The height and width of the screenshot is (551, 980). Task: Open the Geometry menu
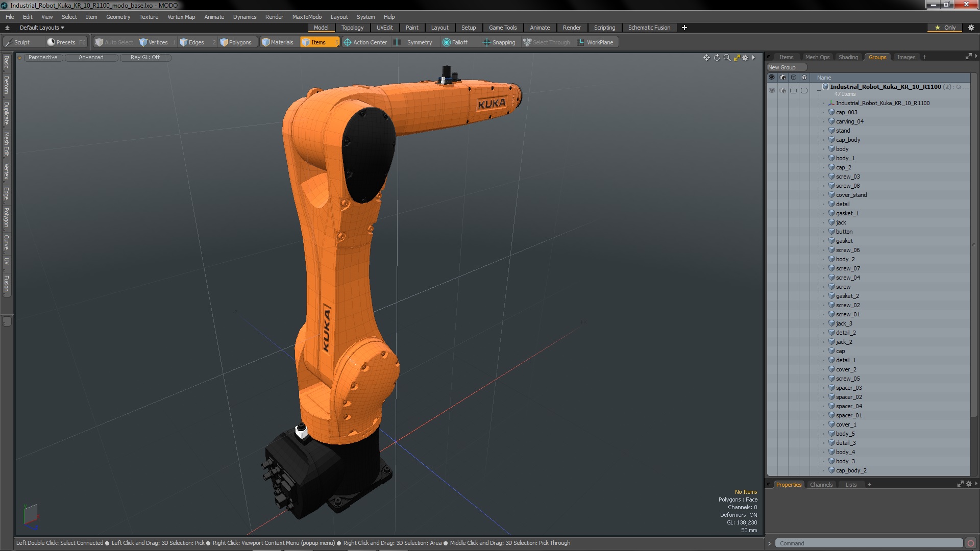118,17
